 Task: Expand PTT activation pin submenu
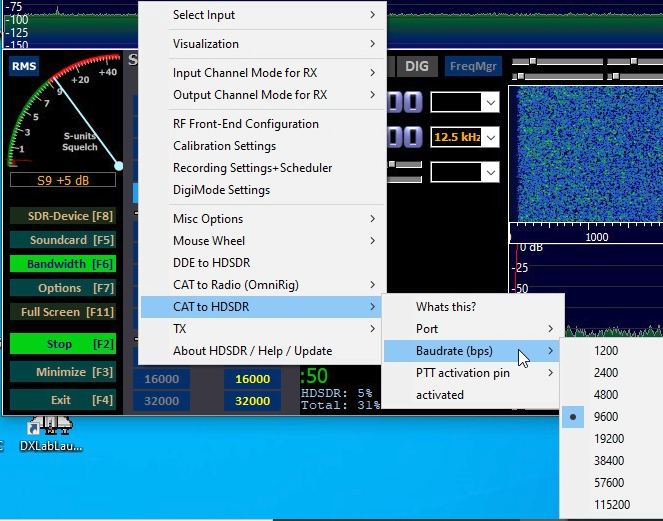[x=473, y=373]
